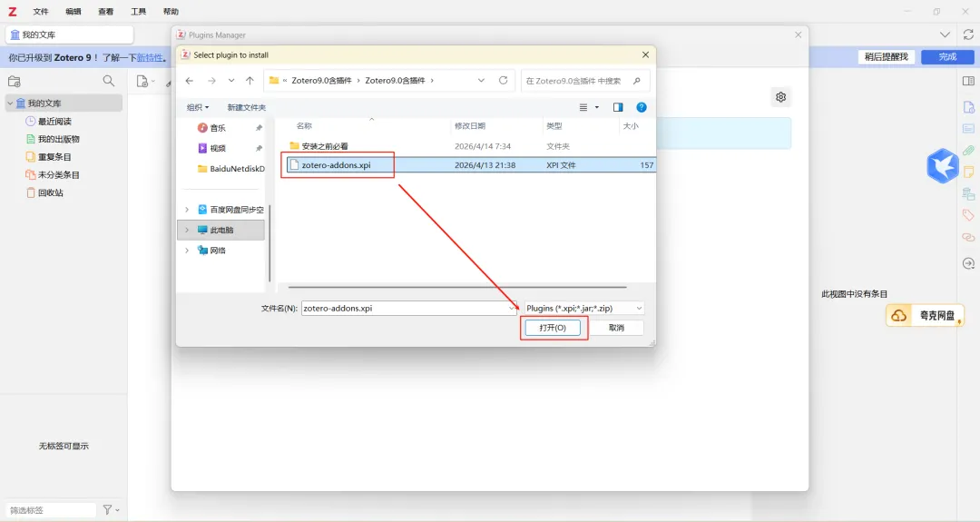Screen dimensions: 980x522
Task: Click the new item icon in Zotero toolbar
Action: click(x=142, y=82)
